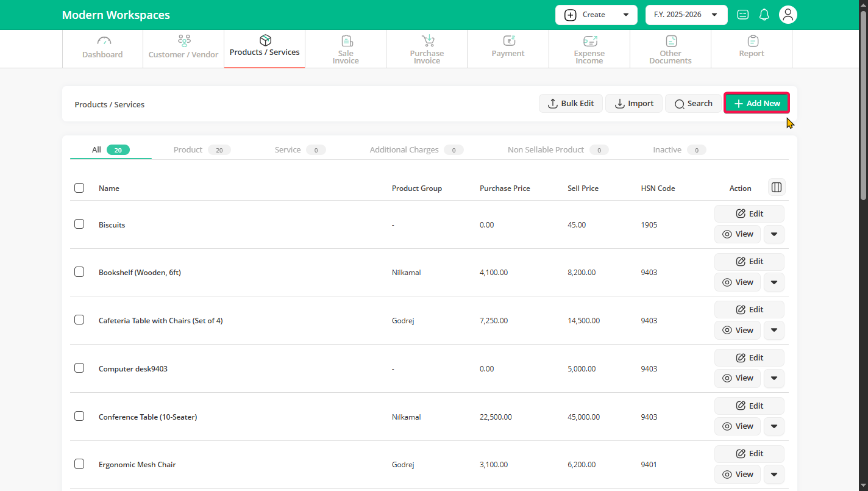Tick the checkbox for Biscuits

[79, 224]
